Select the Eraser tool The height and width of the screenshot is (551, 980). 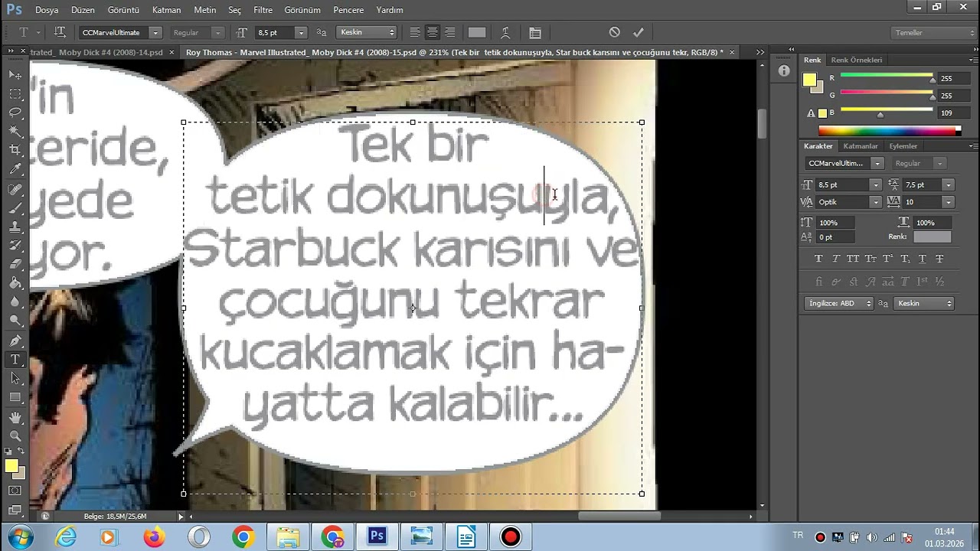coord(15,264)
